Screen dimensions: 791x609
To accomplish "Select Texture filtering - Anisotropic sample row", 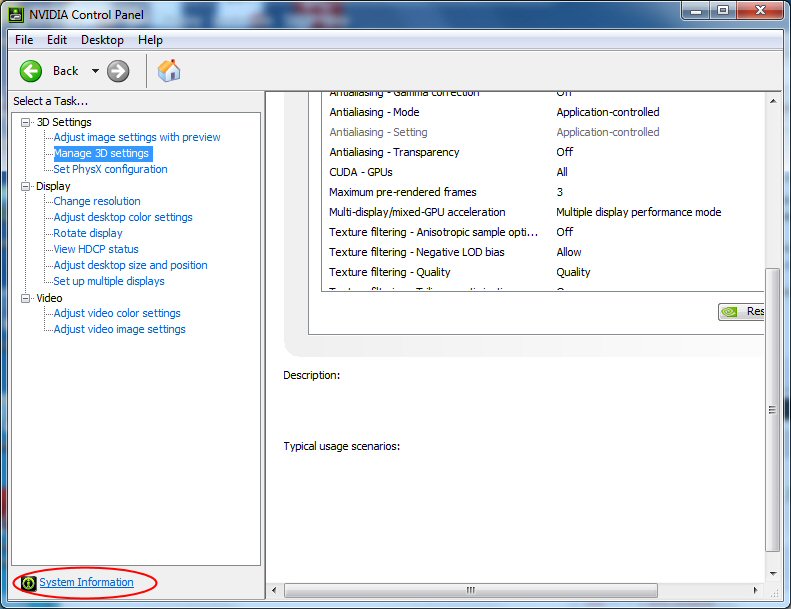I will 543,232.
